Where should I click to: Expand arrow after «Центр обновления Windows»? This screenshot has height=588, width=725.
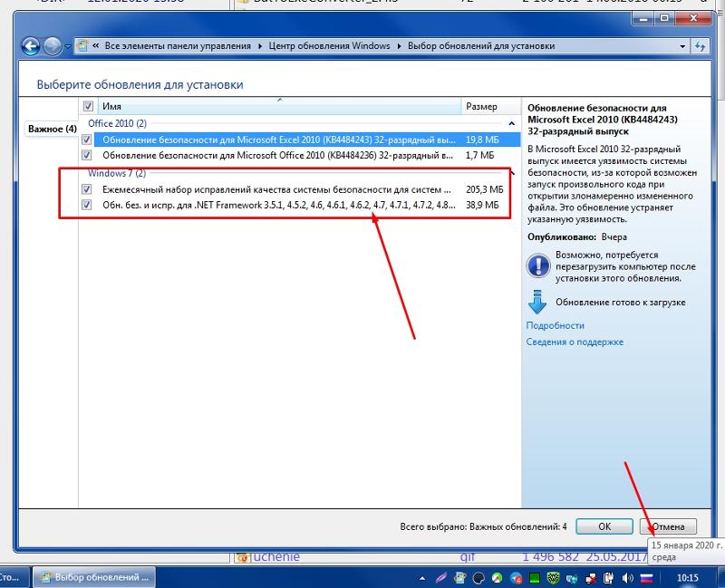pyautogui.click(x=399, y=46)
